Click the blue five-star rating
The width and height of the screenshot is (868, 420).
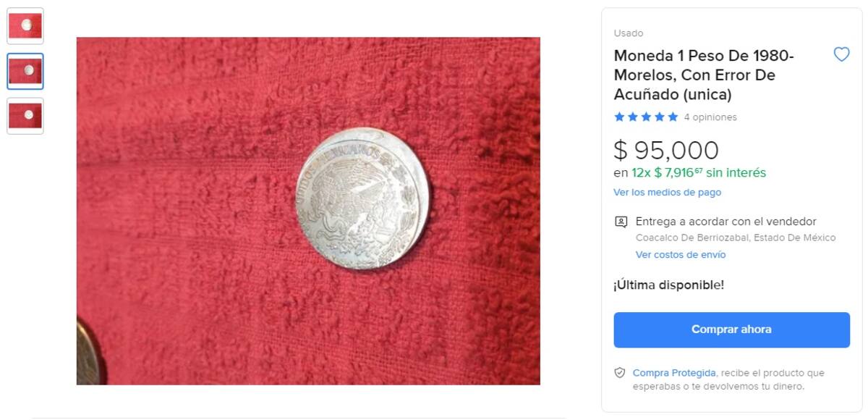tap(646, 117)
